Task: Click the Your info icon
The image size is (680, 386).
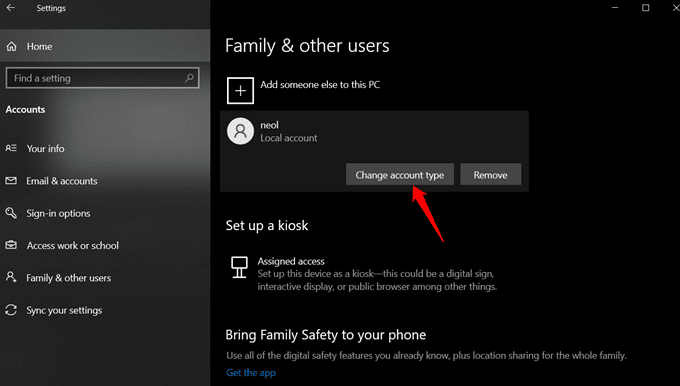Action: (x=11, y=148)
